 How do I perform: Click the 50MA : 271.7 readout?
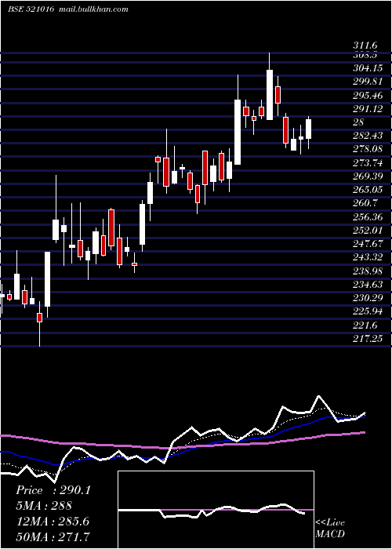point(53,536)
